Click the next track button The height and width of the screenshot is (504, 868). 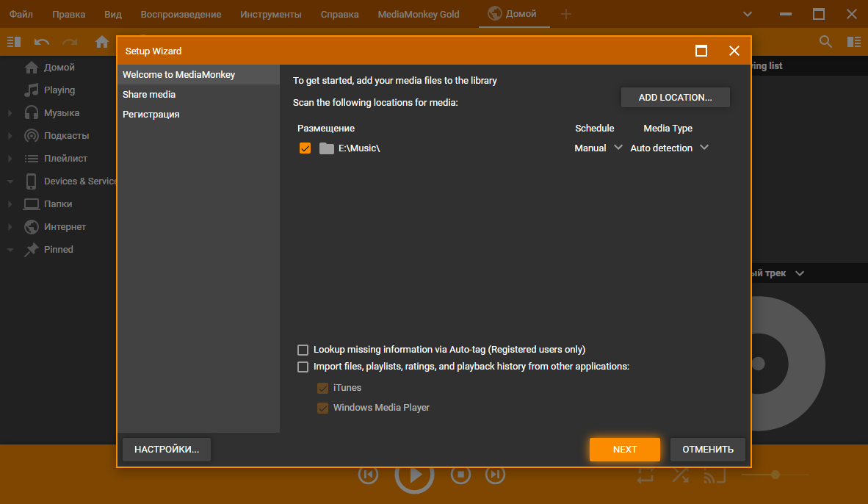tap(496, 475)
